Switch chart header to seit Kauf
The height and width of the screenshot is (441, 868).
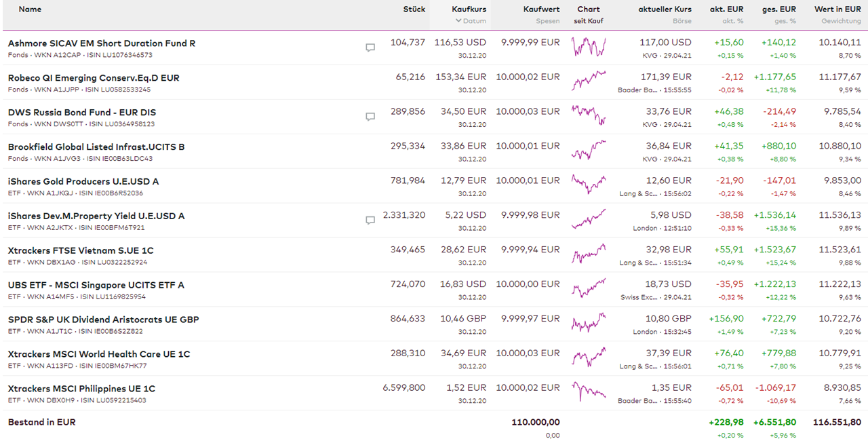(589, 21)
